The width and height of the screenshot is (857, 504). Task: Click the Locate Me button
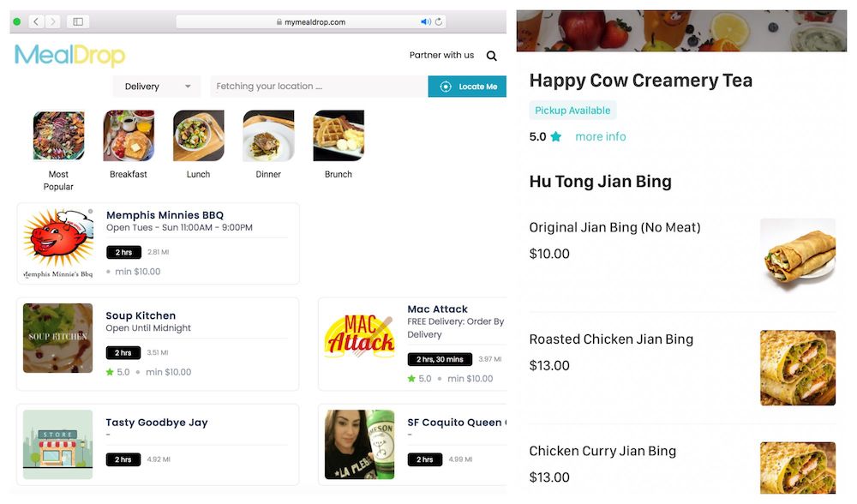pos(467,87)
